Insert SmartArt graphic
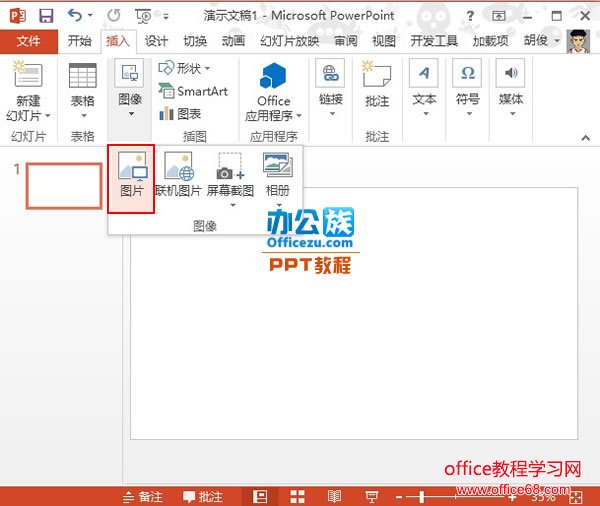Screen dimensions: 600x506 (193, 91)
